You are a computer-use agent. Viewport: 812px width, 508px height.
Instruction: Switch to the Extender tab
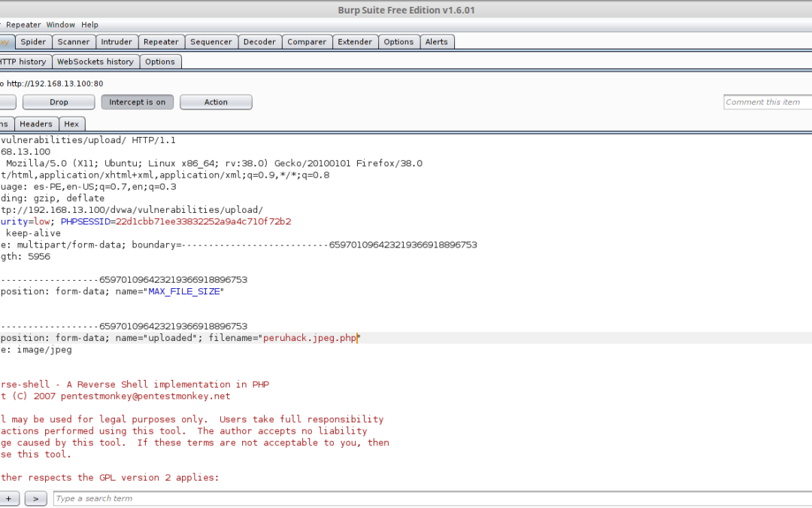[355, 42]
